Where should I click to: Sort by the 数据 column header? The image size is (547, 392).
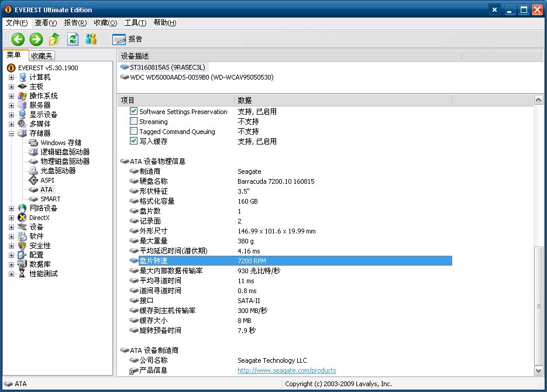pyautogui.click(x=343, y=101)
